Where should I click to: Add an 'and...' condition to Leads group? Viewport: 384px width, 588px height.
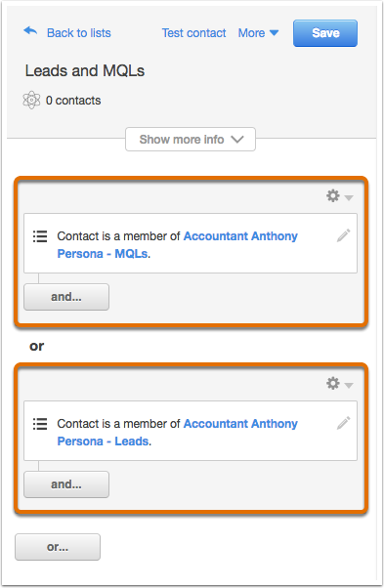(x=66, y=484)
